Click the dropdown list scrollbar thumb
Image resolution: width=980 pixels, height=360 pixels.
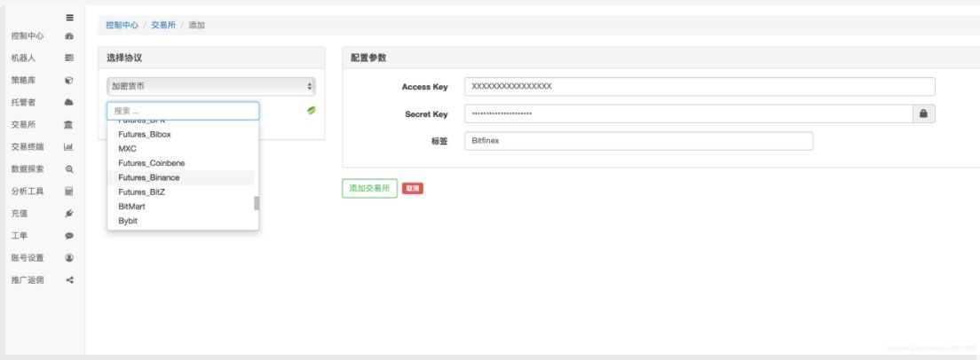coord(257,203)
